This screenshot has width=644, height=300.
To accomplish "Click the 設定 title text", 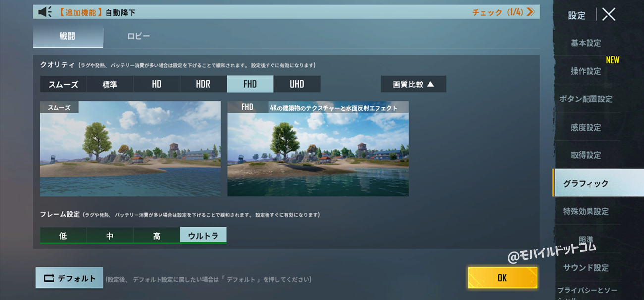I will [x=577, y=15].
